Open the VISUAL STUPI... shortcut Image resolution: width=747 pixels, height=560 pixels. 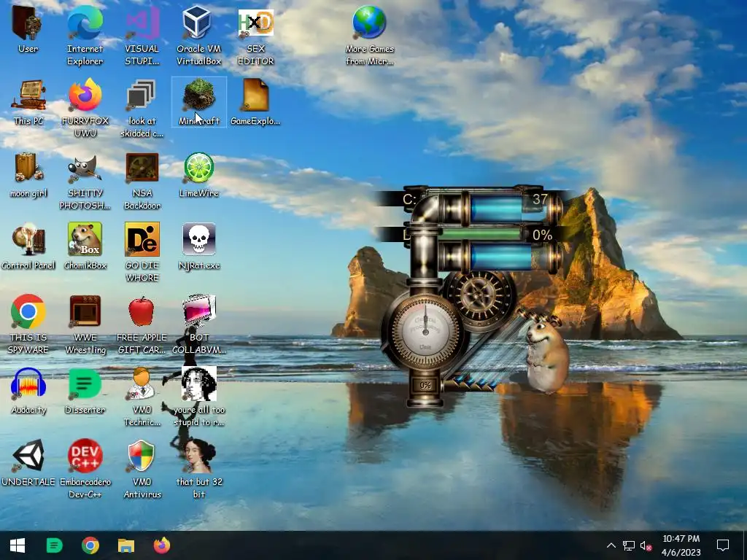point(142,23)
